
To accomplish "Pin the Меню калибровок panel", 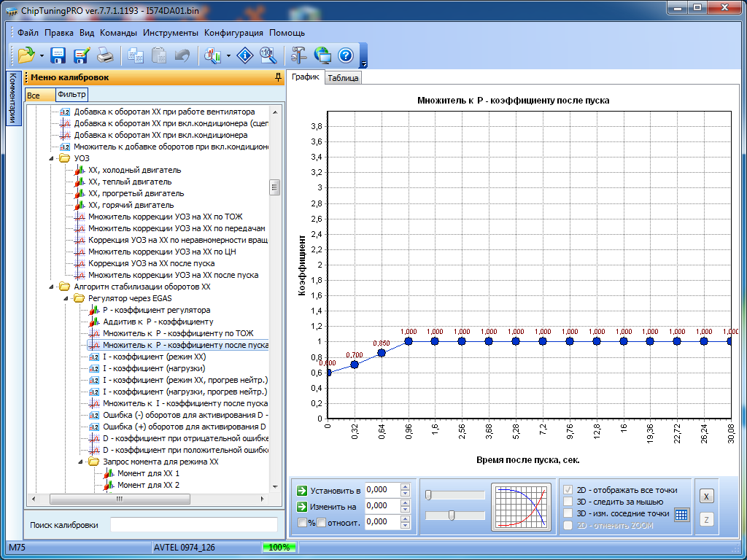I will coord(277,77).
